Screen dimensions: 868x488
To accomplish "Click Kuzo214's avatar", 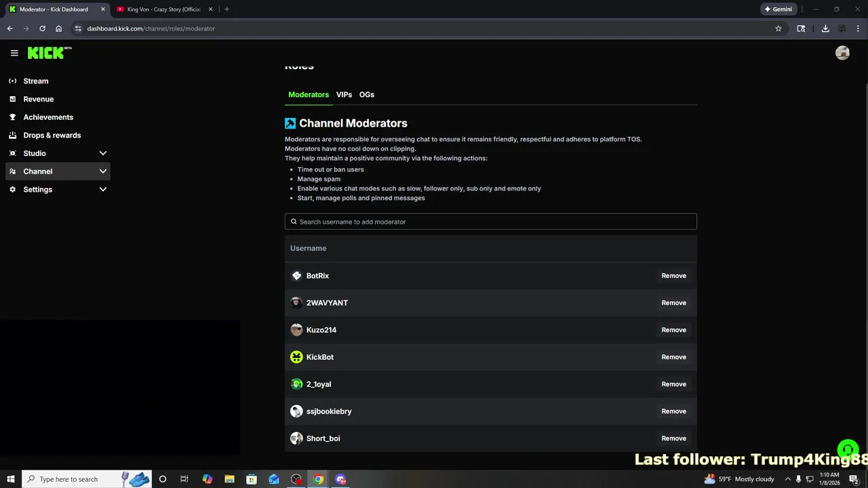I will pos(296,330).
